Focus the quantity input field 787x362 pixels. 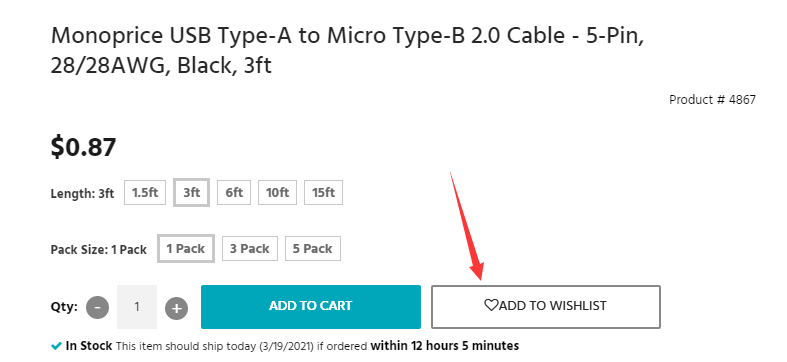137,307
